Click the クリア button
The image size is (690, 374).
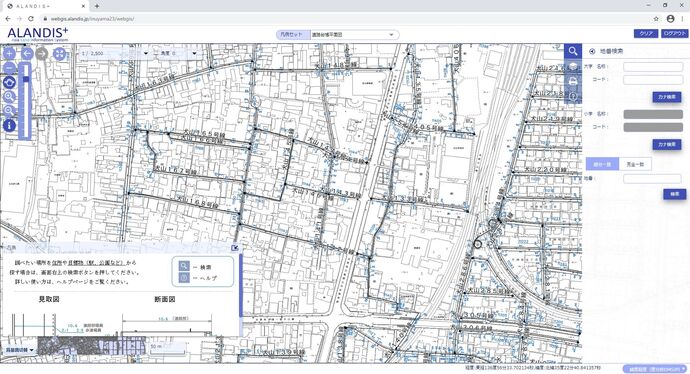(646, 34)
